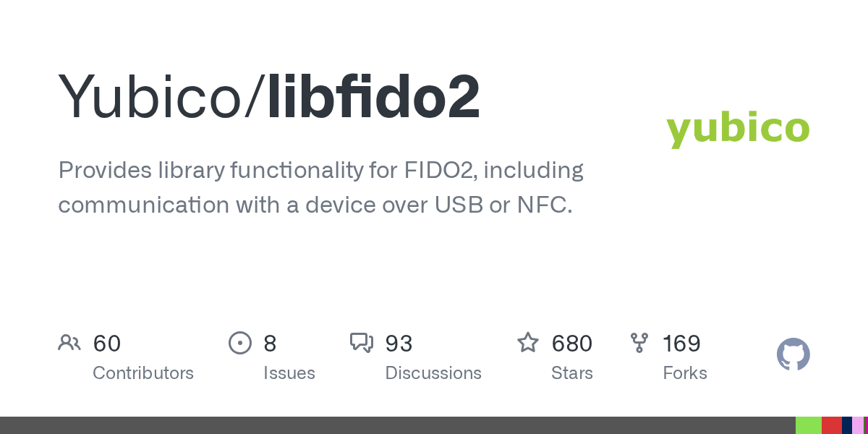The width and height of the screenshot is (868, 434).
Task: Click the repository description text
Action: [x=320, y=188]
